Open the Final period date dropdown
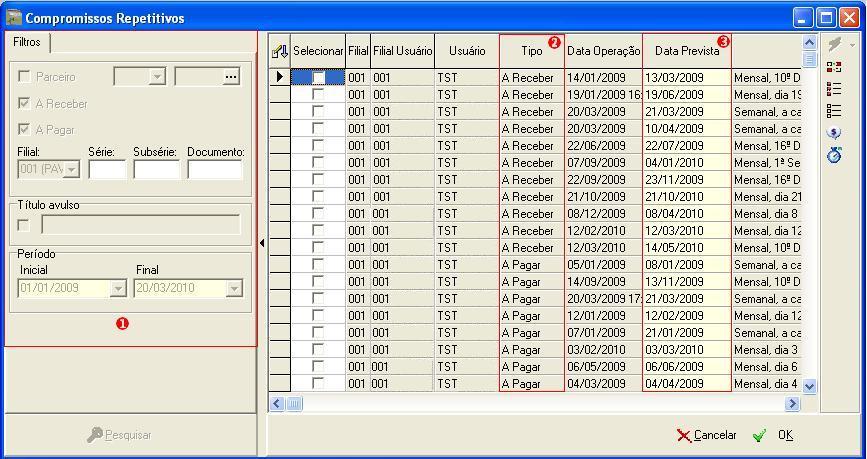 (x=235, y=289)
